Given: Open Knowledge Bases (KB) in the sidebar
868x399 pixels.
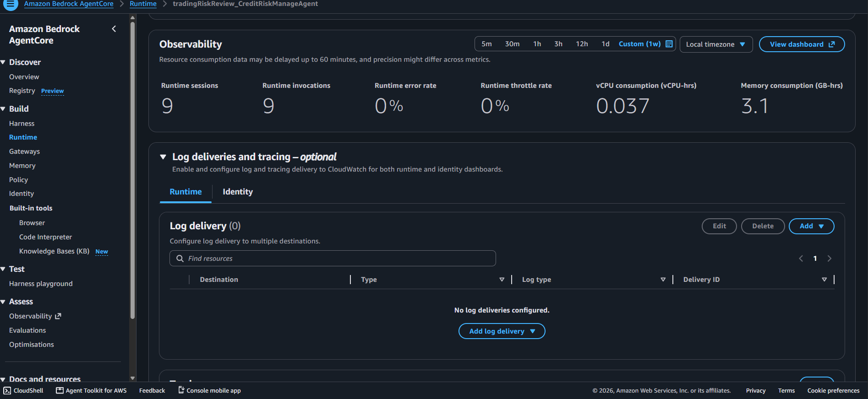Looking at the screenshot, I should [x=54, y=251].
